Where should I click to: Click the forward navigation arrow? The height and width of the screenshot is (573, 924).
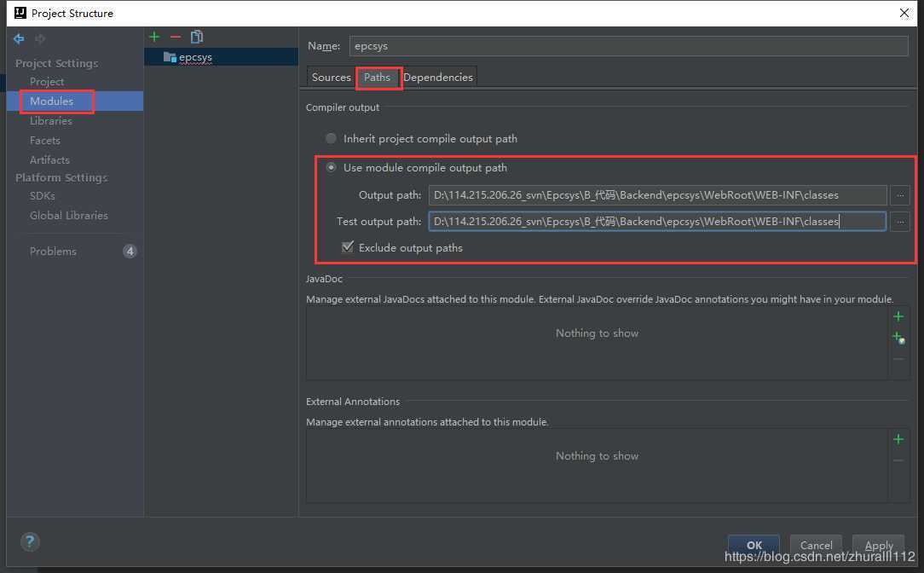40,38
